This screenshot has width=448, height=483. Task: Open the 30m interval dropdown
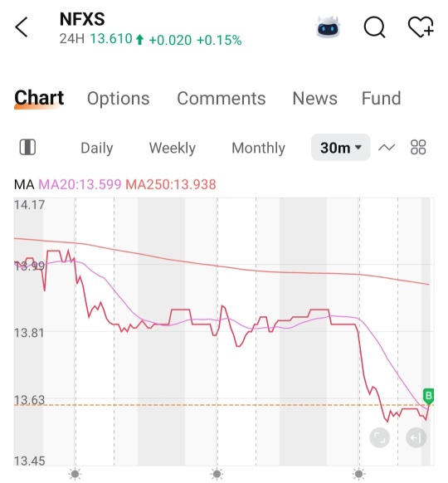tap(340, 147)
